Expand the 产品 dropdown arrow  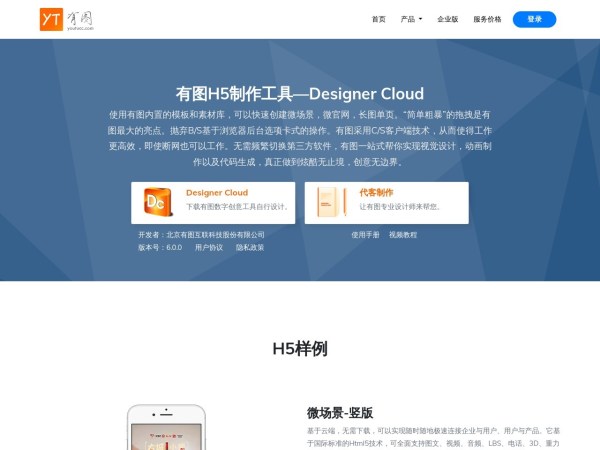click(x=420, y=19)
